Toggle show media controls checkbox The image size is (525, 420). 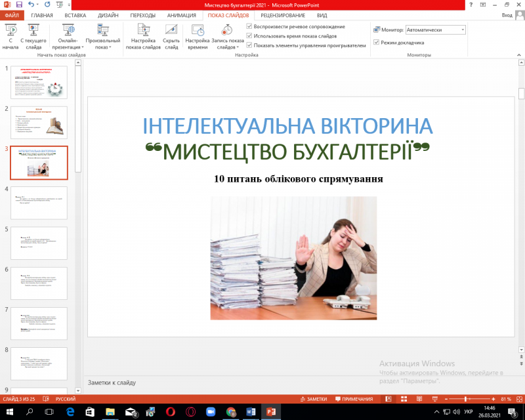[x=249, y=45]
